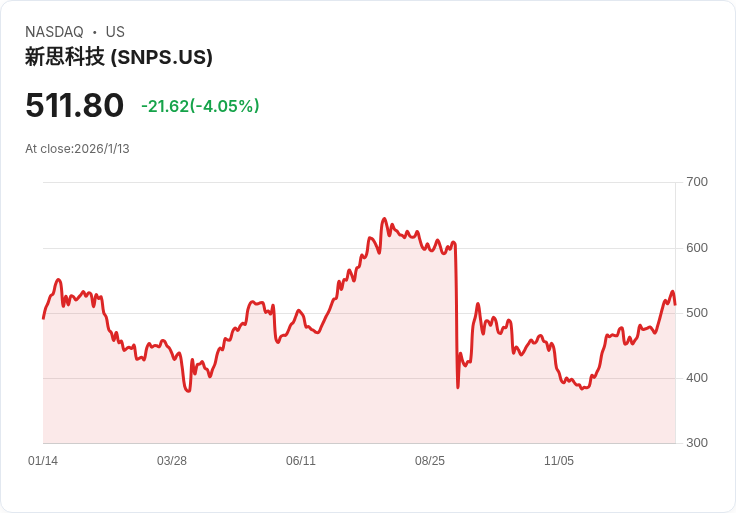Image resolution: width=736 pixels, height=513 pixels.
Task: Click the 500 y-axis label
Action: [697, 313]
